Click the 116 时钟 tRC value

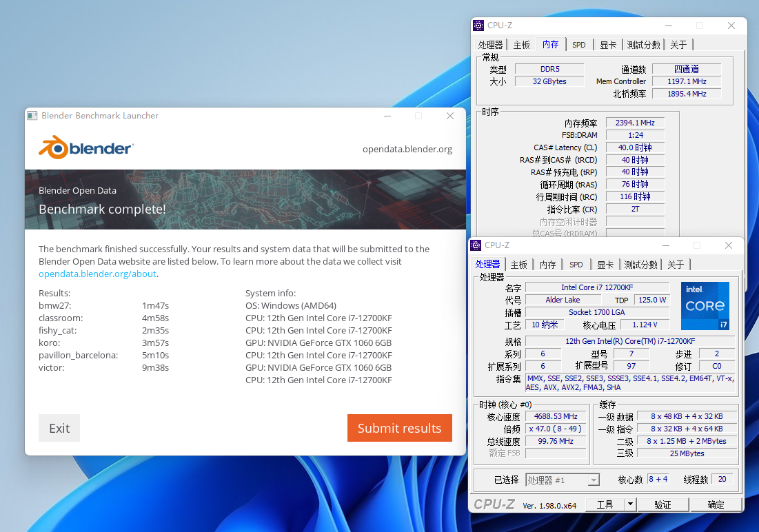pos(635,196)
